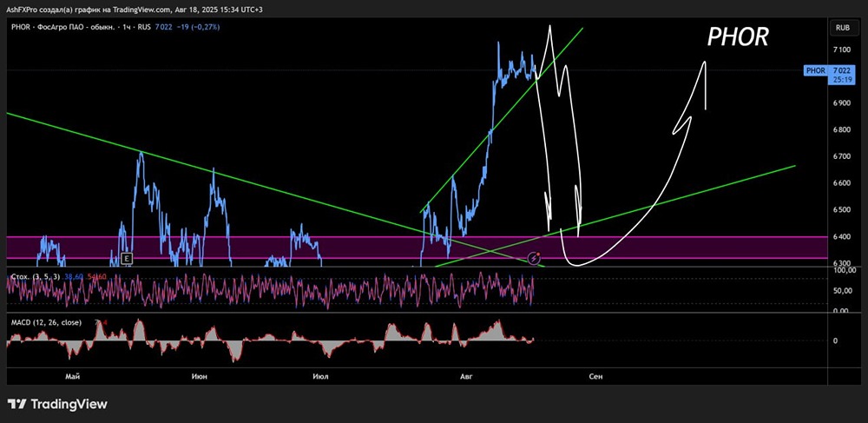
Task: Click the 6400 price axis label
Action: (843, 236)
